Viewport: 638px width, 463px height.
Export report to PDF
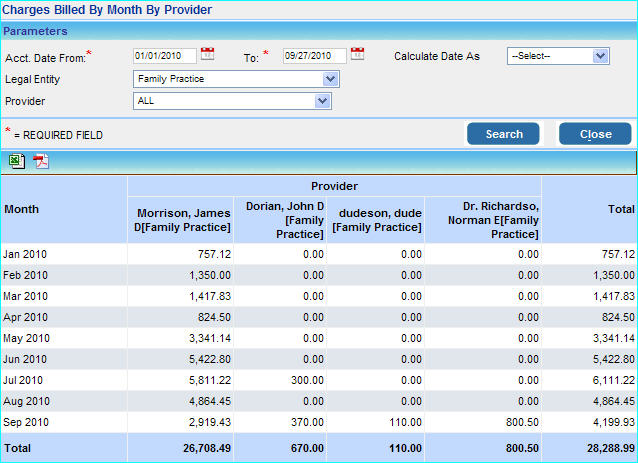[x=41, y=161]
